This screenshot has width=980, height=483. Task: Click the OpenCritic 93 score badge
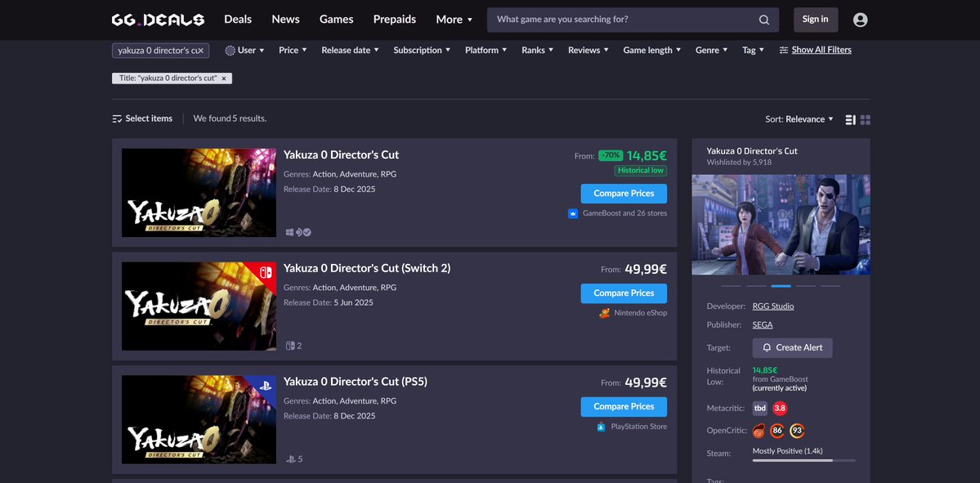pyautogui.click(x=797, y=432)
